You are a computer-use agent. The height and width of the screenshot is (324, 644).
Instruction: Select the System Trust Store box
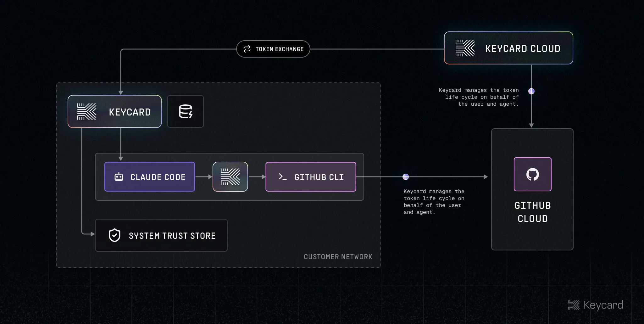pos(161,235)
